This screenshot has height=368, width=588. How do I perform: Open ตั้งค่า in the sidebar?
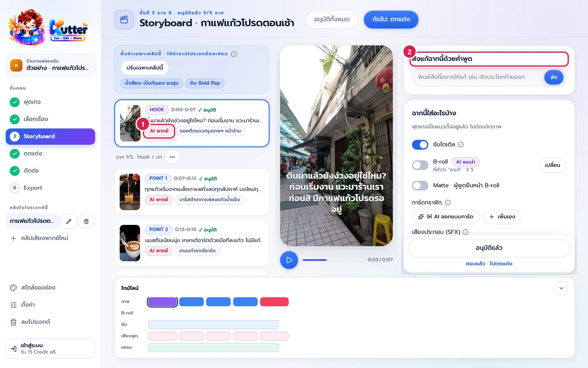[50, 305]
